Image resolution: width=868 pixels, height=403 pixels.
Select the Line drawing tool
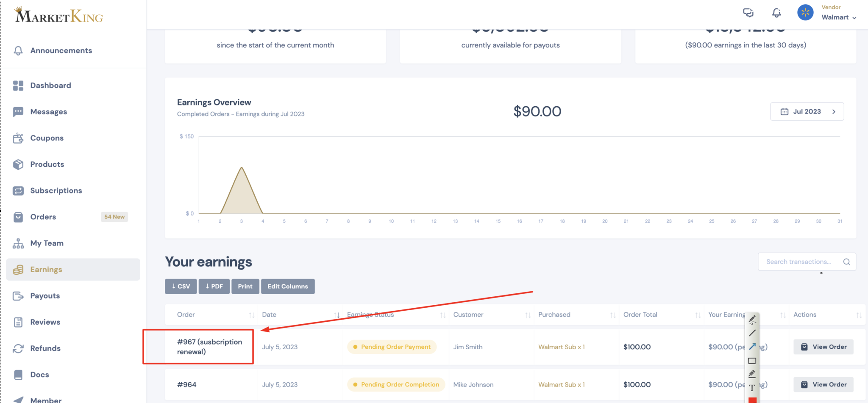(752, 333)
